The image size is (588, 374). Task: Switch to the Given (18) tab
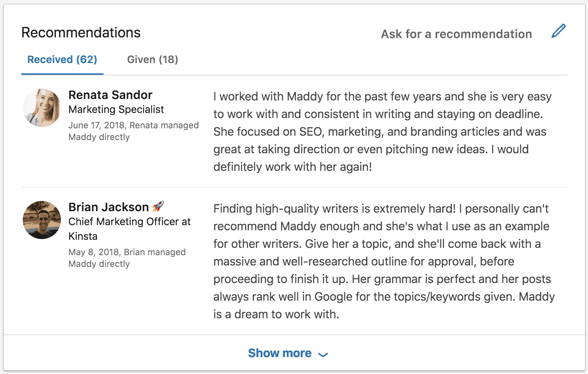tap(152, 59)
